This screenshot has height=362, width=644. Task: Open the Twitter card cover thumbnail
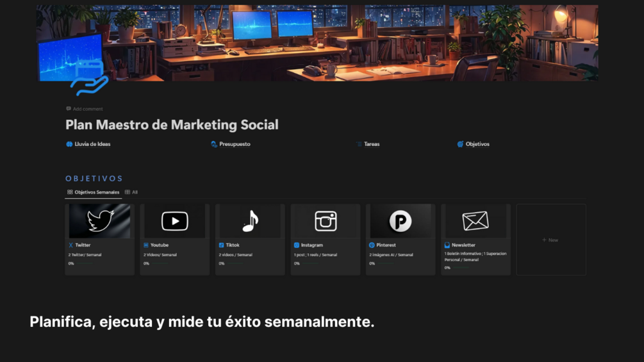point(99,221)
